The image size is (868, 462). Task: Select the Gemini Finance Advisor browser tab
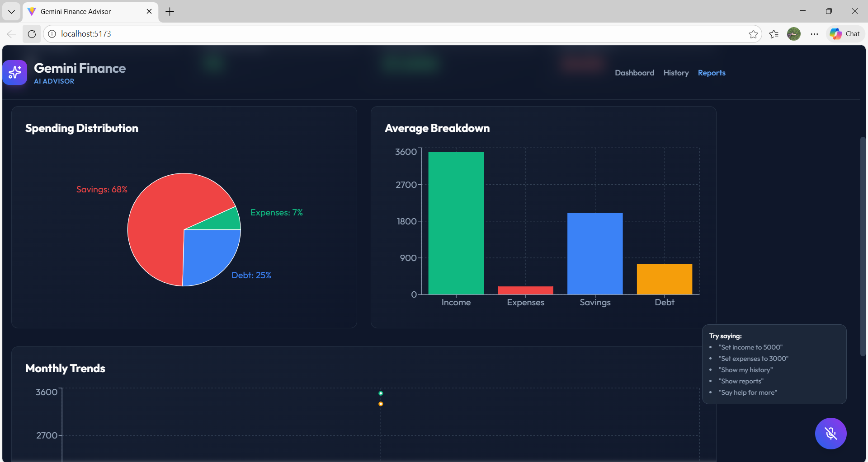pyautogui.click(x=90, y=12)
